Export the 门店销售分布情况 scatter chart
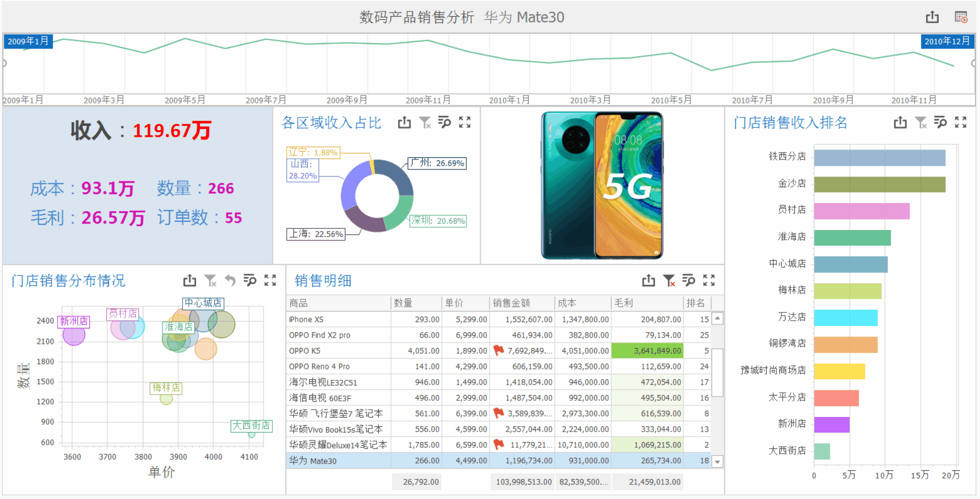This screenshot has height=499, width=980. pos(190,281)
